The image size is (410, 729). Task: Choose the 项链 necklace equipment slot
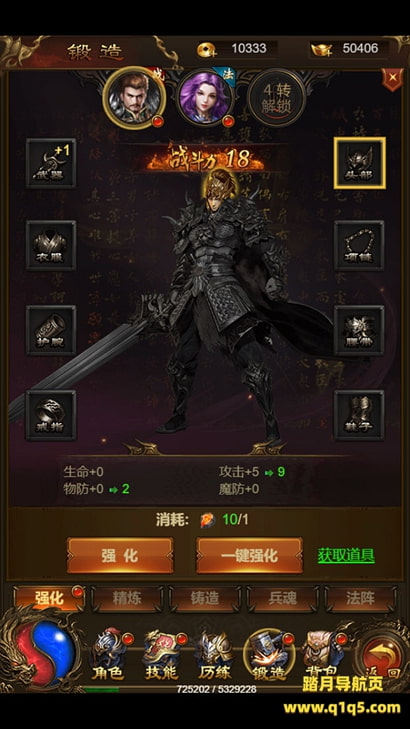coord(359,245)
